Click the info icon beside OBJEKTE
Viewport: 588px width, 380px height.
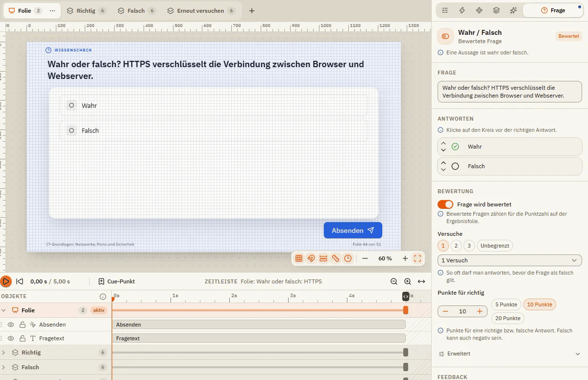tap(103, 297)
